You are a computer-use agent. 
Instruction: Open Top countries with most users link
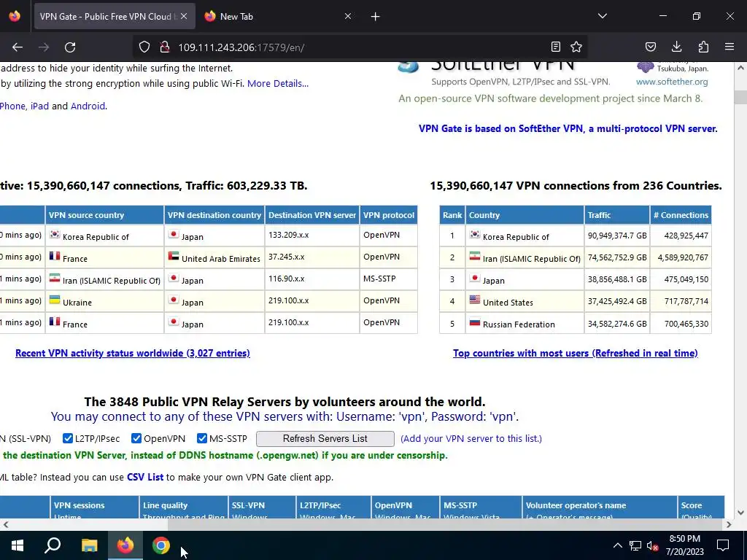(576, 353)
